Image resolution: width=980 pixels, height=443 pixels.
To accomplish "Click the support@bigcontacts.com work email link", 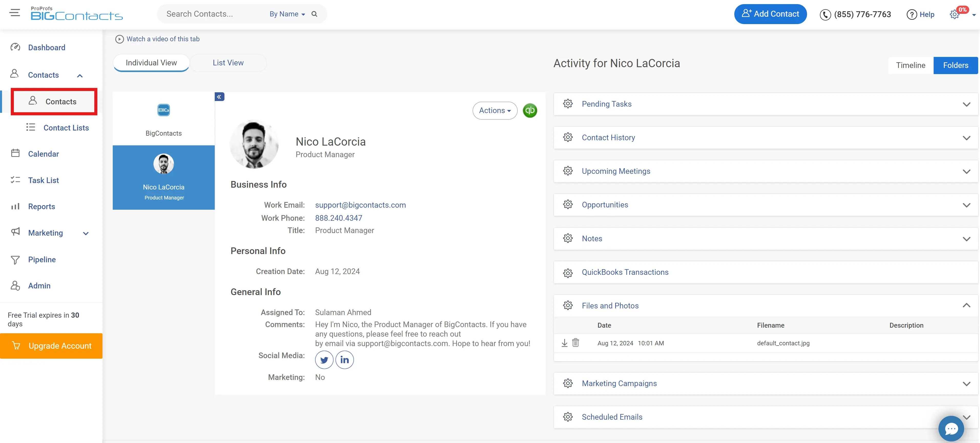I will (360, 205).
